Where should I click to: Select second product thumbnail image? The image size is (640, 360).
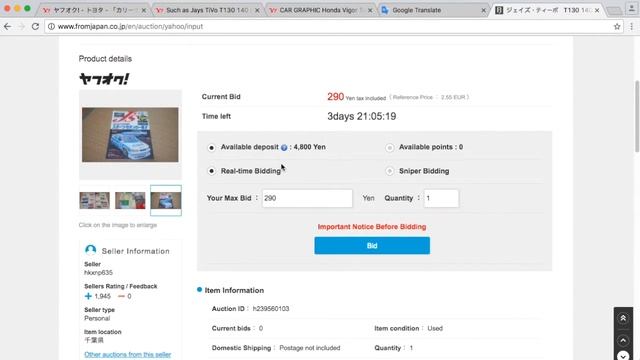pos(130,200)
